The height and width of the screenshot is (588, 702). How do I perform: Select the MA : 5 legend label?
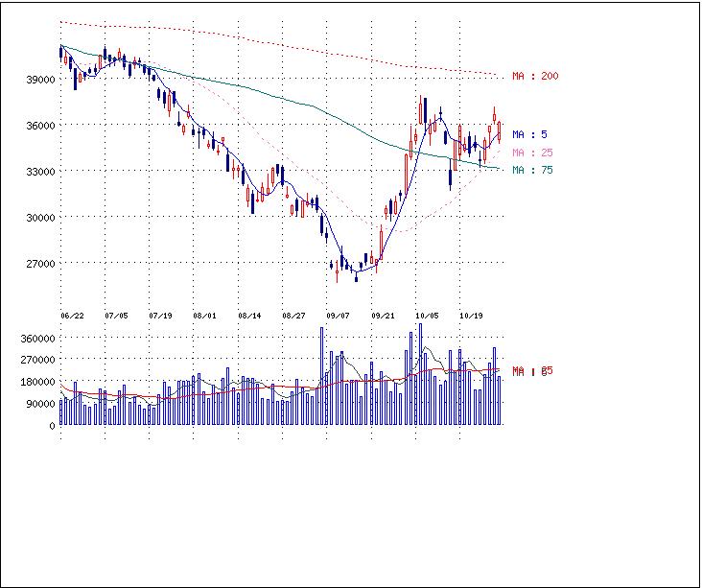coord(529,134)
